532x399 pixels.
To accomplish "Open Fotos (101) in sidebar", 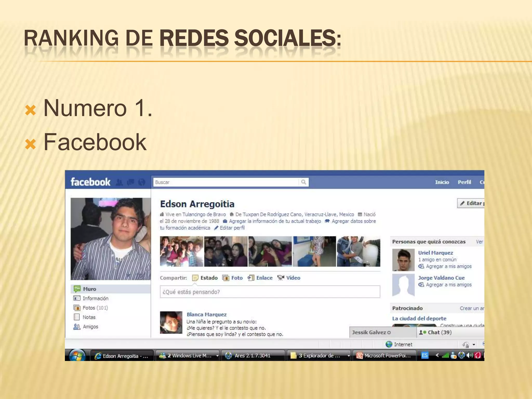I will pyautogui.click(x=95, y=308).
